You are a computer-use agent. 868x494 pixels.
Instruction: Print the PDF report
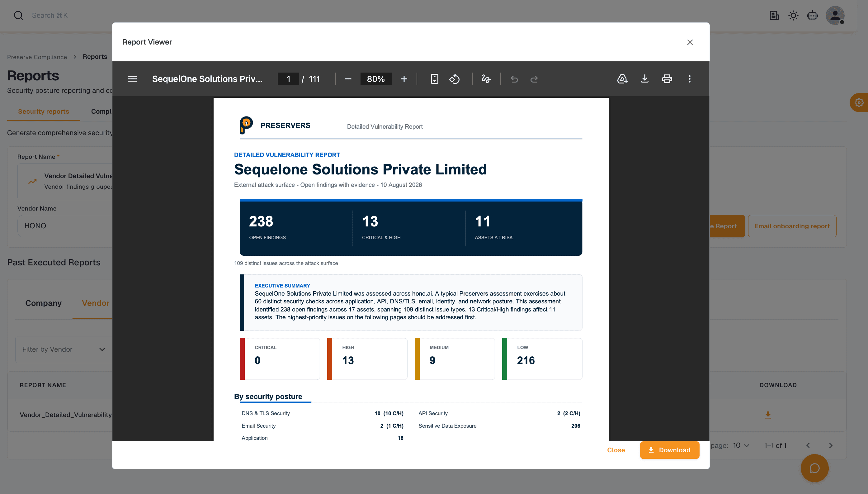pyautogui.click(x=667, y=79)
